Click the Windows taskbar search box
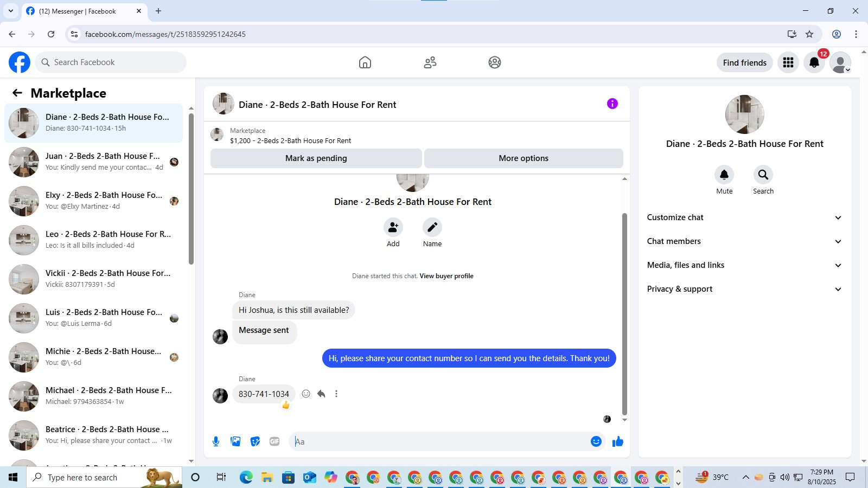 coord(104,477)
